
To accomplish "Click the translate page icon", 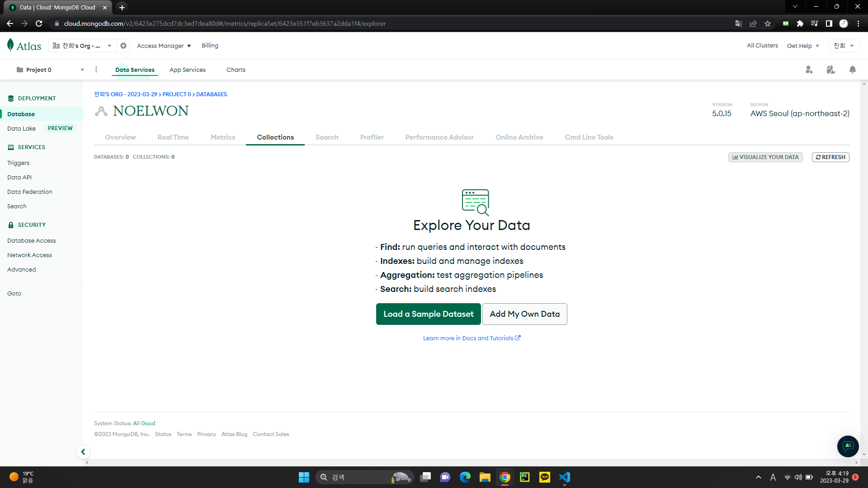I will 739,23.
